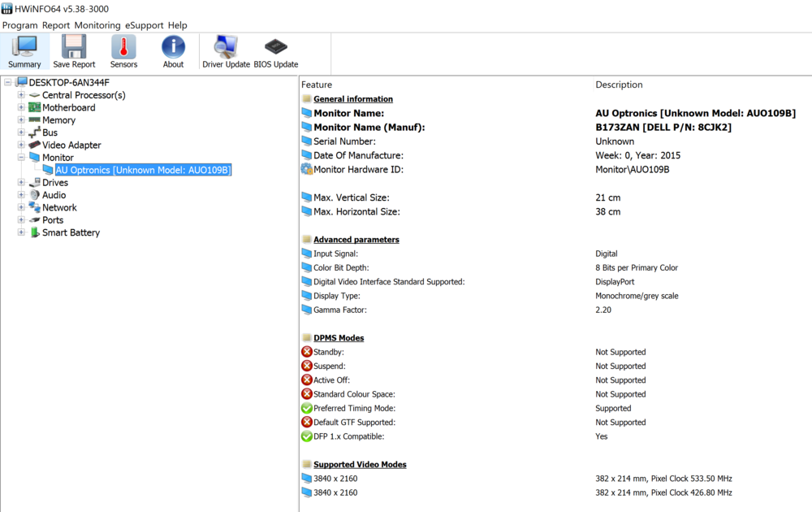Expand the Motherboard tree node

[21, 107]
